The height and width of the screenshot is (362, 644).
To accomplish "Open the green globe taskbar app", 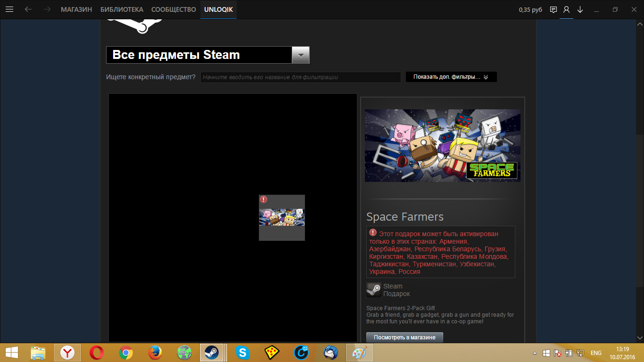I will pyautogui.click(x=184, y=353).
